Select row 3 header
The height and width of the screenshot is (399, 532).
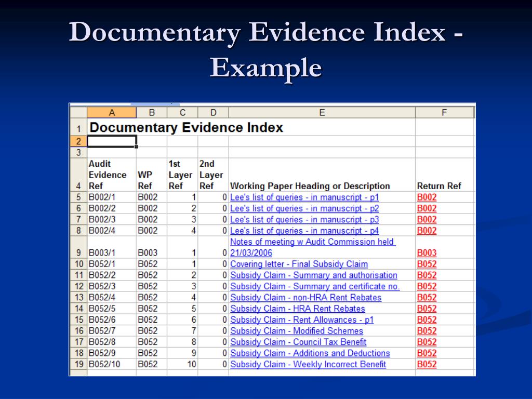[x=78, y=152]
